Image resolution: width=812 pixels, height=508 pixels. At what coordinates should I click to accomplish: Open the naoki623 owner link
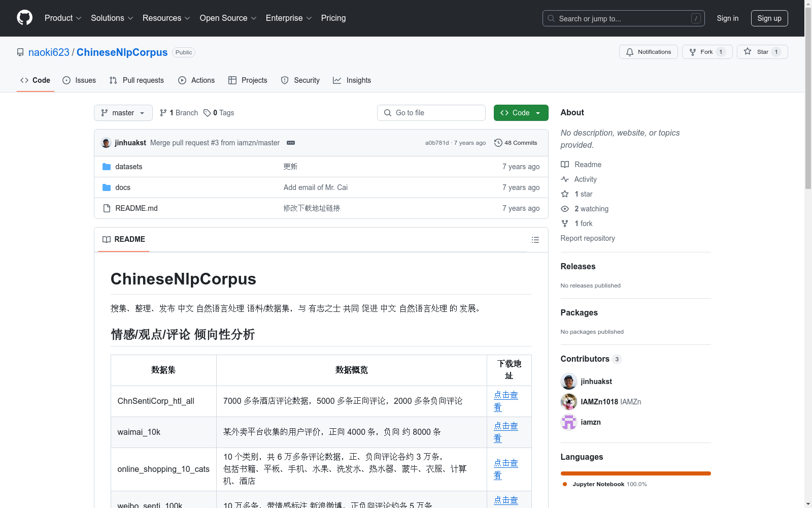coord(49,52)
